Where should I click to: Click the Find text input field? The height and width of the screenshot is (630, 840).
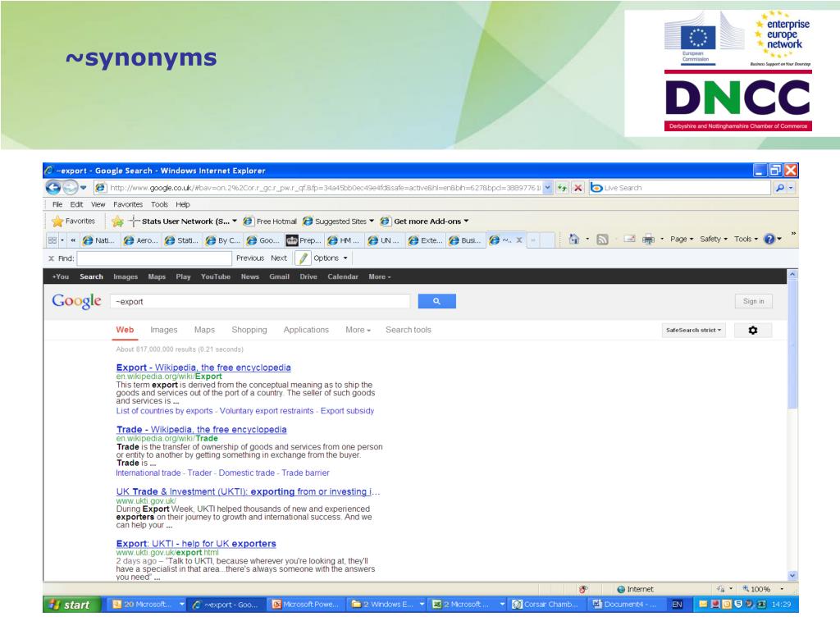click(154, 258)
